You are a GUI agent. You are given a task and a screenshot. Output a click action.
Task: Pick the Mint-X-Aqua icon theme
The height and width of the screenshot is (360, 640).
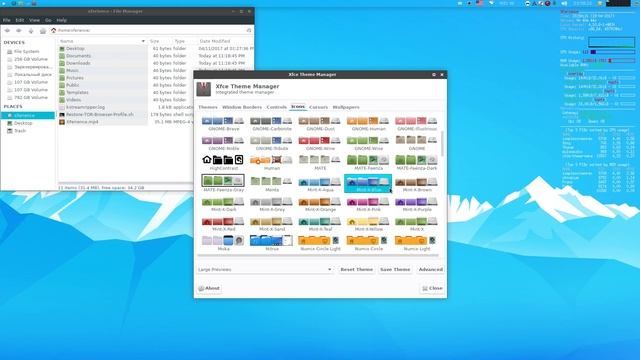tap(320, 183)
